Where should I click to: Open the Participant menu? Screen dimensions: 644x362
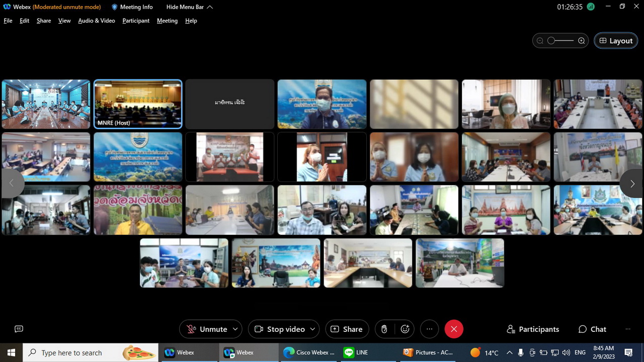click(136, 21)
